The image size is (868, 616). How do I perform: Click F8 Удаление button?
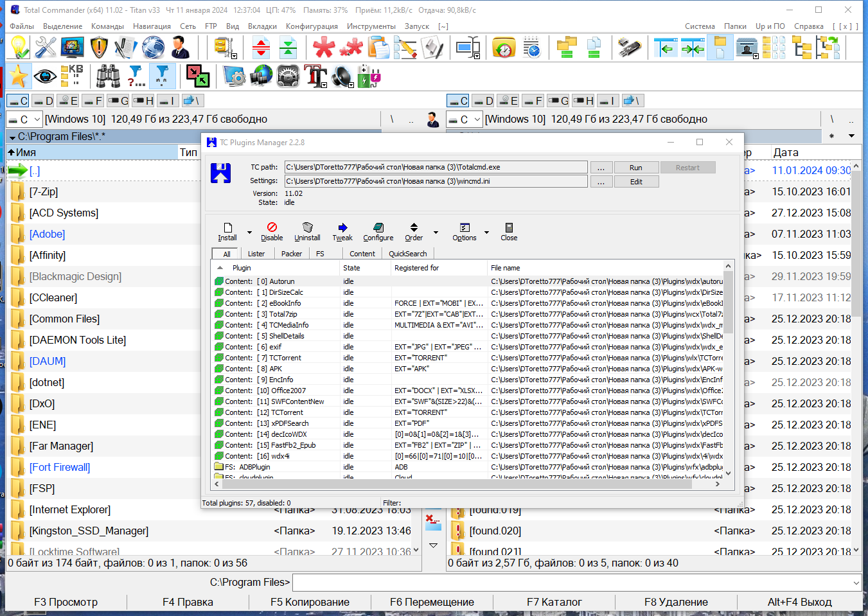[676, 602]
